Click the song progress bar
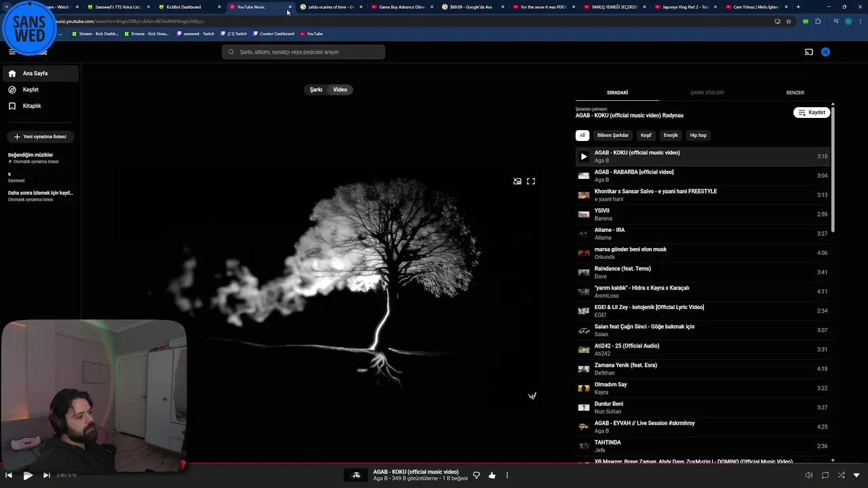This screenshot has height=488, width=868. pyautogui.click(x=434, y=464)
